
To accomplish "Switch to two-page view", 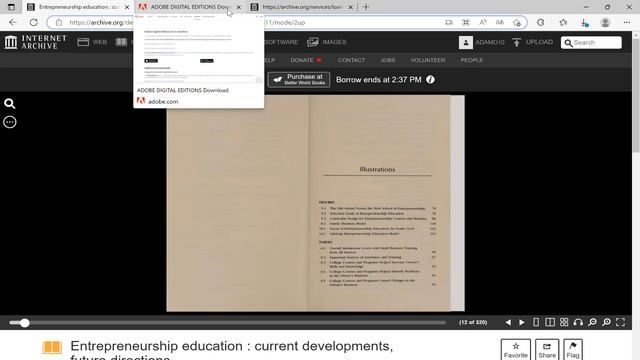I will (x=550, y=322).
